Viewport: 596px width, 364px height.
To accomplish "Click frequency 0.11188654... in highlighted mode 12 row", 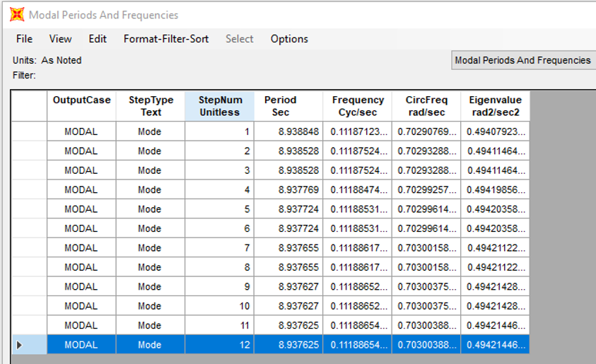I will 357,345.
